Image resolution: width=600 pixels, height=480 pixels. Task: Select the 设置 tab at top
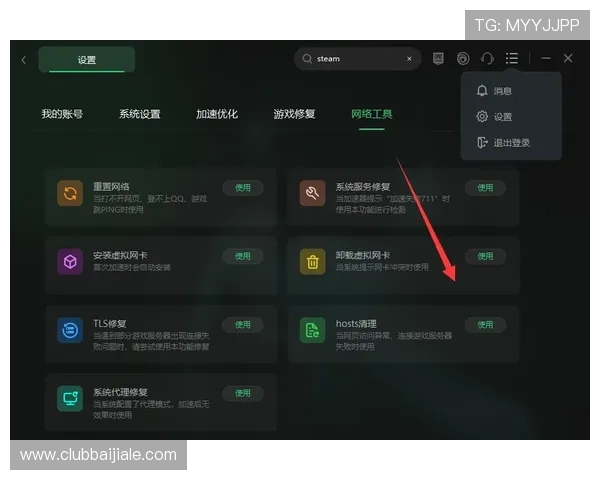point(86,60)
